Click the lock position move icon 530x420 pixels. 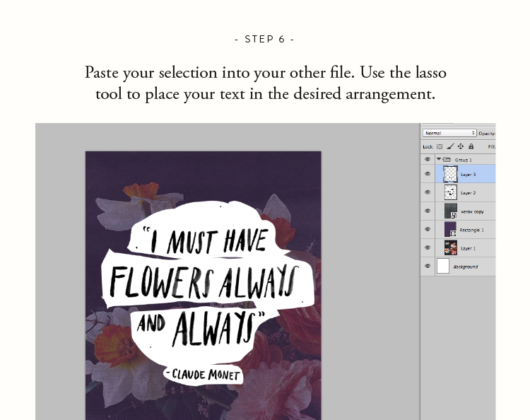pyautogui.click(x=460, y=146)
